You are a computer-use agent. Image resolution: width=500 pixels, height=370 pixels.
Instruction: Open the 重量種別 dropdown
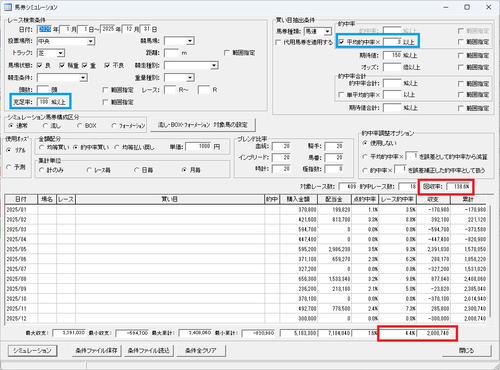pyautogui.click(x=190, y=78)
